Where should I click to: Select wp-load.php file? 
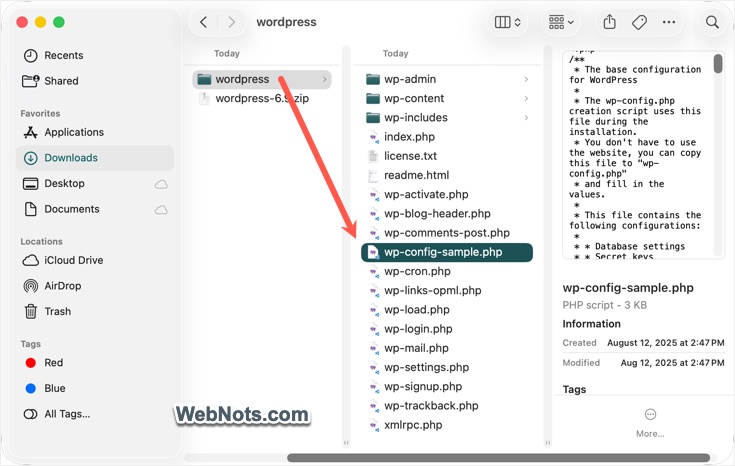tap(447, 310)
